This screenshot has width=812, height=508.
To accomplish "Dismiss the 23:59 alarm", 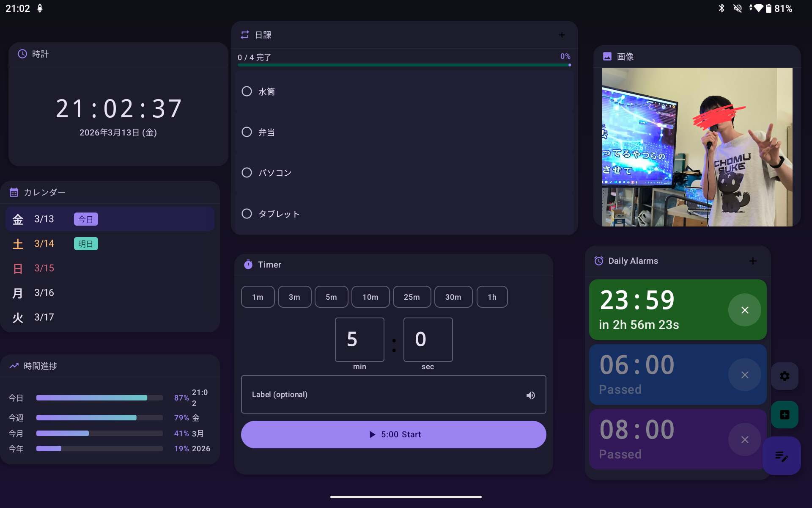I will [744, 309].
